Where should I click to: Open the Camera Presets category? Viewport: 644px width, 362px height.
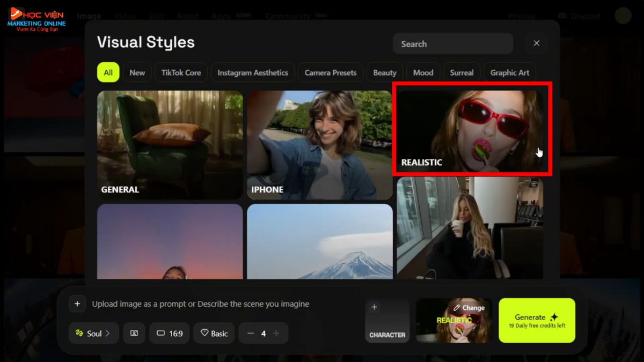click(330, 72)
